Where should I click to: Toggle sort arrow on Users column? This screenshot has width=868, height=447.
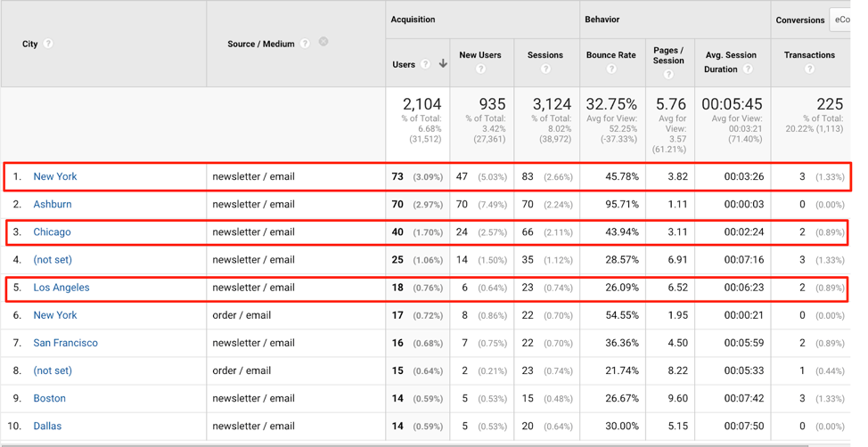[443, 63]
